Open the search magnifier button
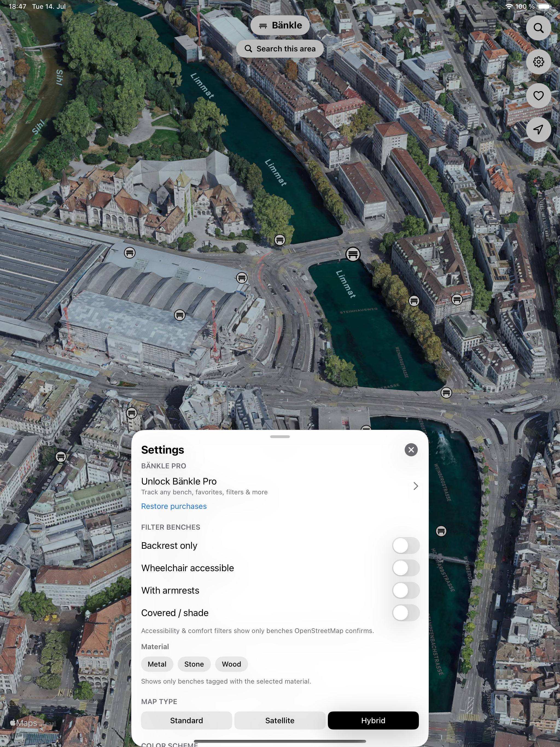 [538, 28]
